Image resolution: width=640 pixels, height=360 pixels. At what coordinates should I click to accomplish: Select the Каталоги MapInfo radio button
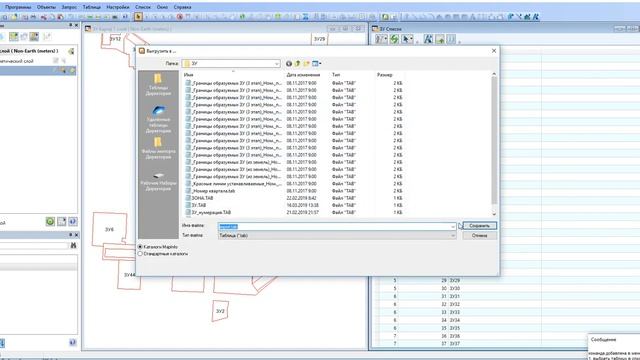tap(140, 247)
